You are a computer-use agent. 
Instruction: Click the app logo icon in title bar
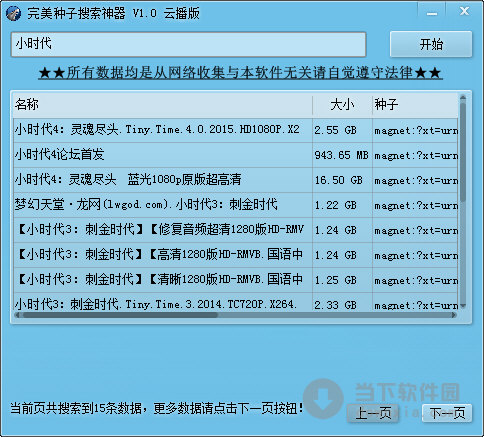point(13,13)
